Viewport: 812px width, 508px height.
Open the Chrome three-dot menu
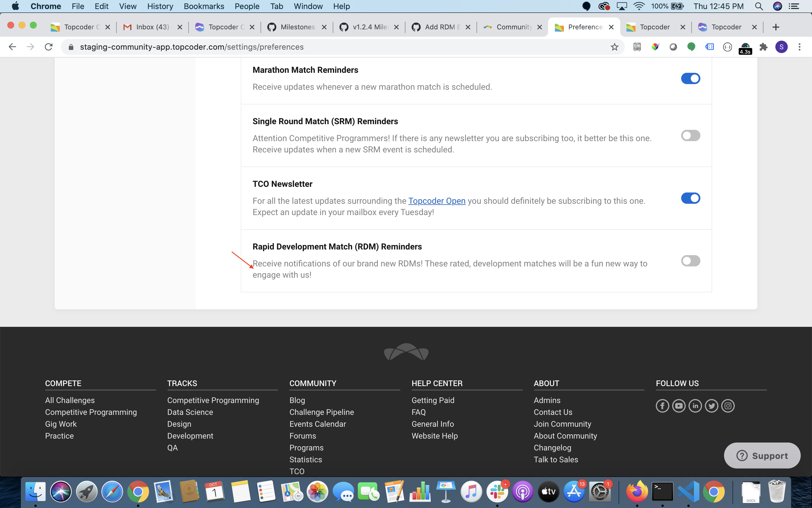tap(800, 47)
